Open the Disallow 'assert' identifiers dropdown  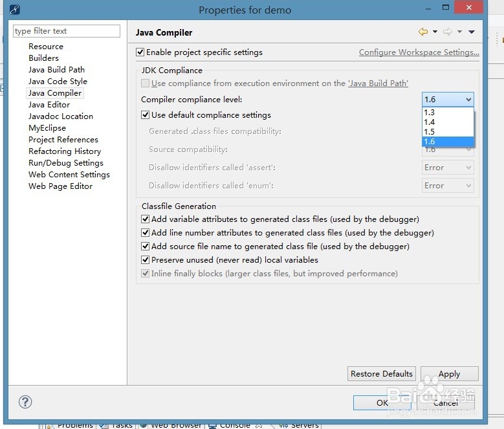[x=448, y=168]
